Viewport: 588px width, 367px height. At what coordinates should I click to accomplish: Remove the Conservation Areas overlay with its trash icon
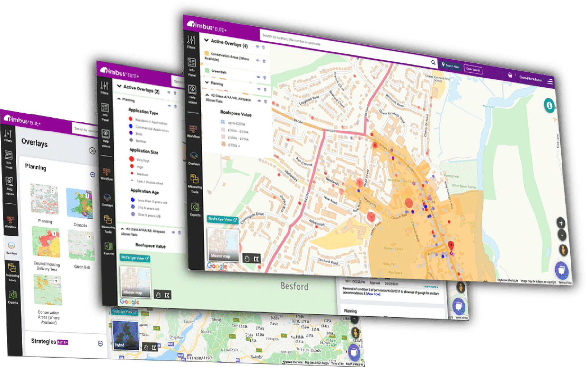tap(264, 61)
